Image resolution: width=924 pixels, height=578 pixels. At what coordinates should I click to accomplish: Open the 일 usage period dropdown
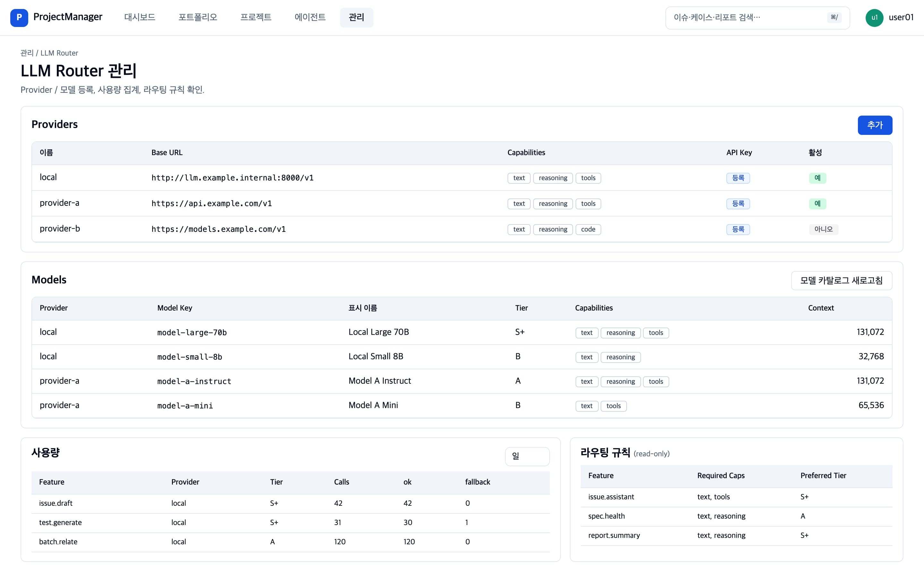[x=527, y=456]
